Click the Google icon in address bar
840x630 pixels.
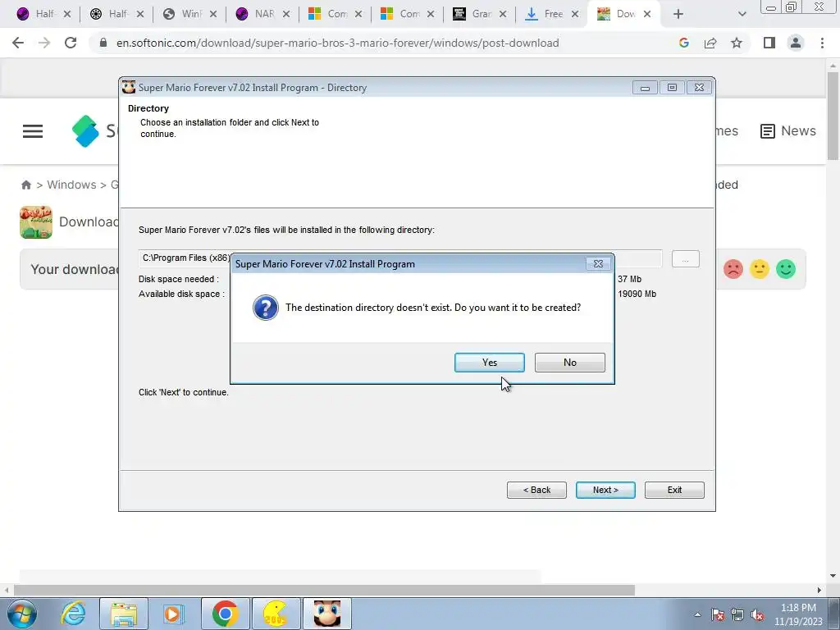coord(683,43)
